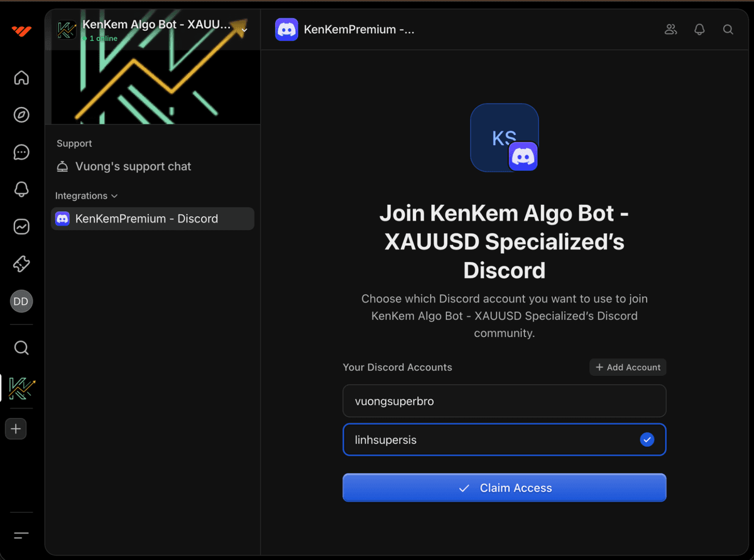754x560 pixels.
Task: Collapse the Integrations section
Action: coord(87,196)
